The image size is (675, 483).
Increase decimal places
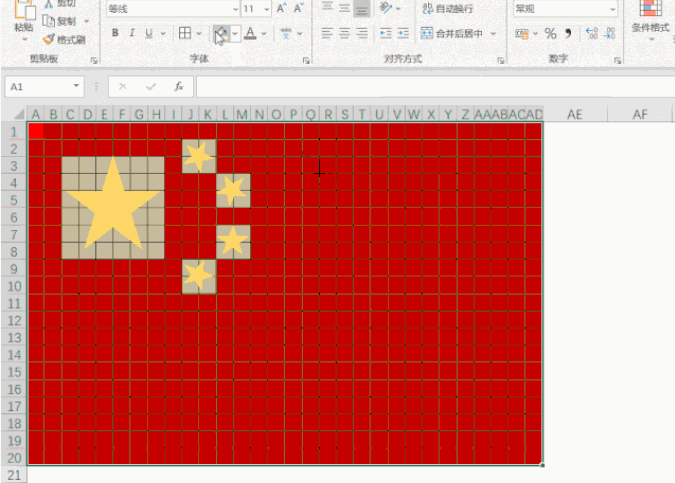click(592, 34)
